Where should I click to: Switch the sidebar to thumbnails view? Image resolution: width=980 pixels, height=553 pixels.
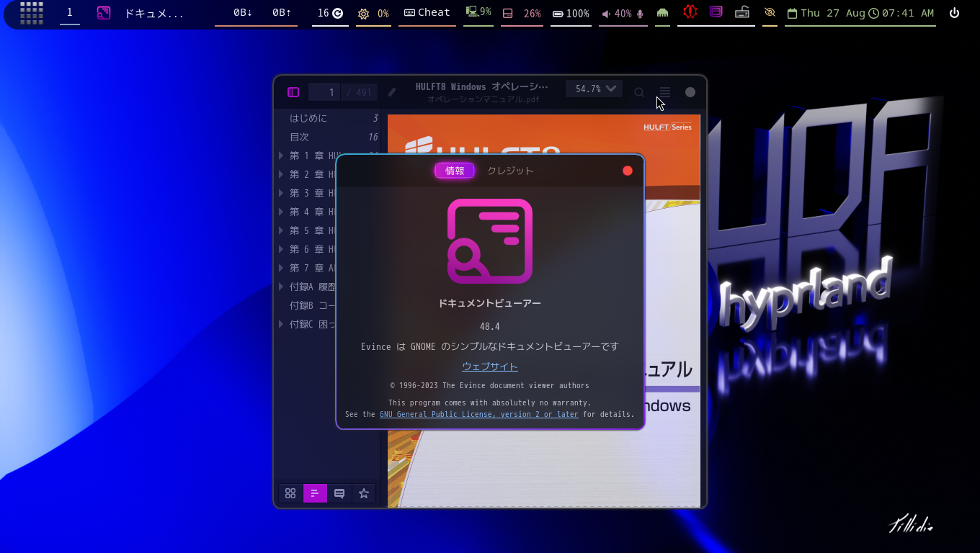point(290,493)
